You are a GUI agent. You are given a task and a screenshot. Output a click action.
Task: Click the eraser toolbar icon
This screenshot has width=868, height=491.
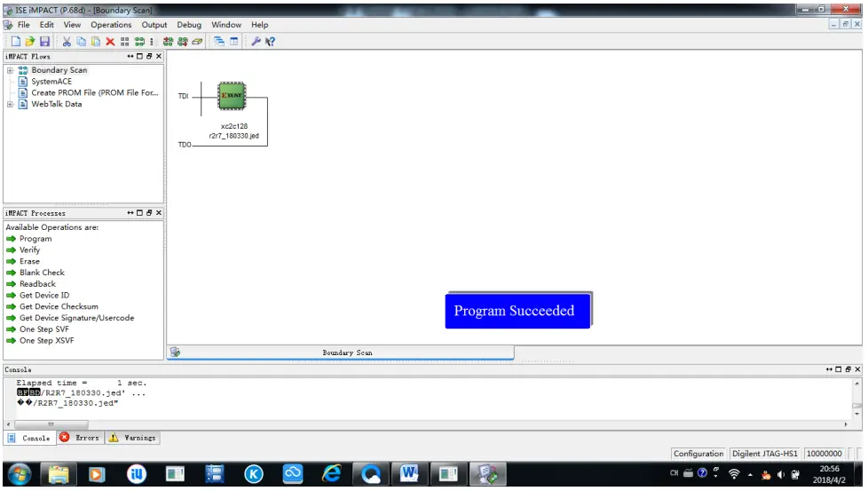[x=197, y=42]
